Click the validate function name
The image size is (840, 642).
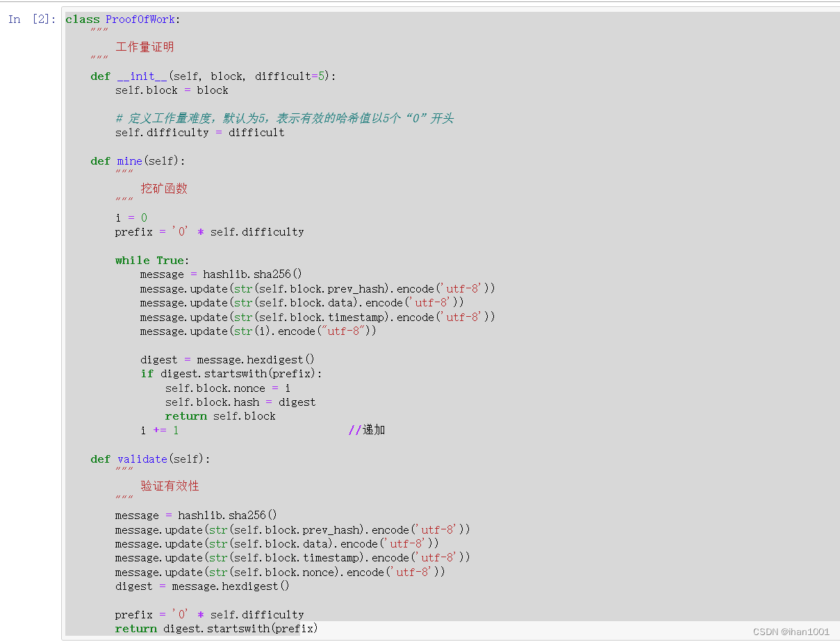coord(142,459)
